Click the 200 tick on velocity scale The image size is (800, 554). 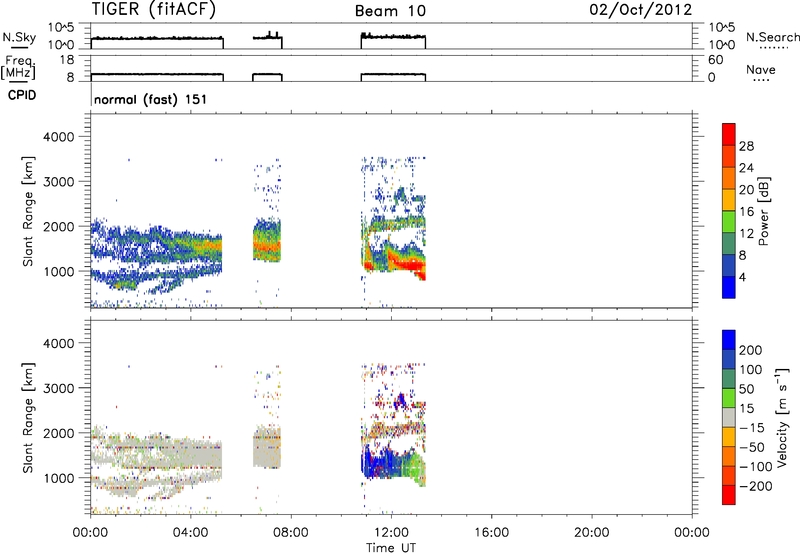[751, 350]
